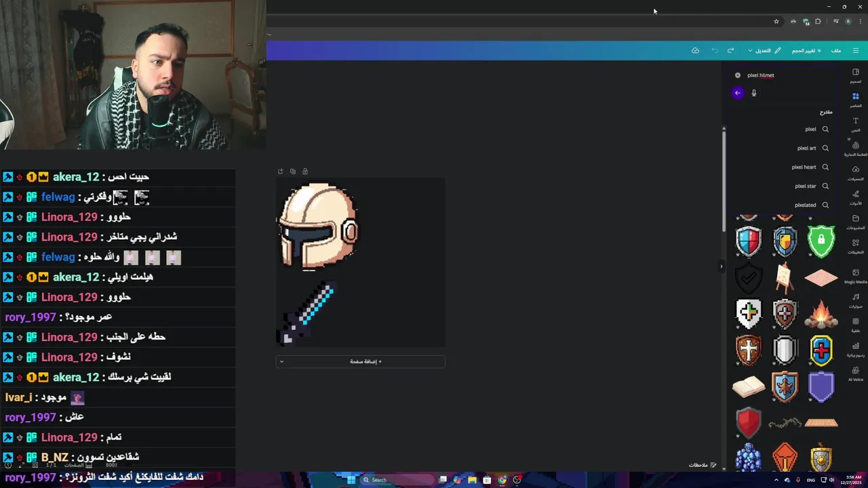The image size is (868, 488).
Task: Open the Tools (الأدوات) sidebar tab
Action: (x=856, y=197)
